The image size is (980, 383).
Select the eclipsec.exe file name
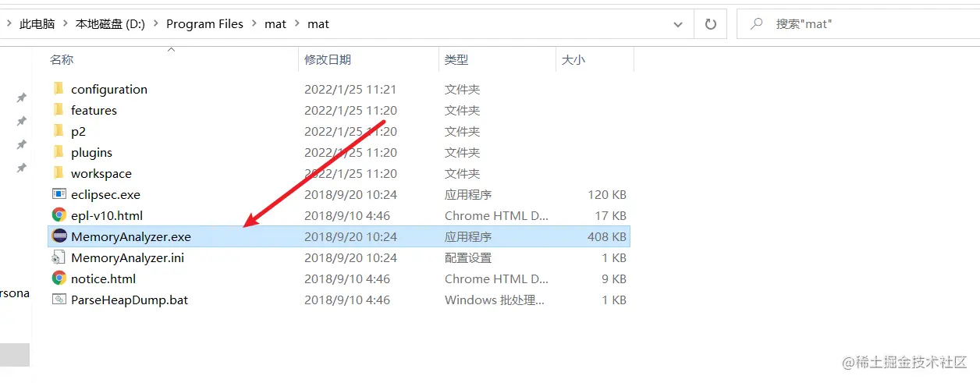pos(105,194)
